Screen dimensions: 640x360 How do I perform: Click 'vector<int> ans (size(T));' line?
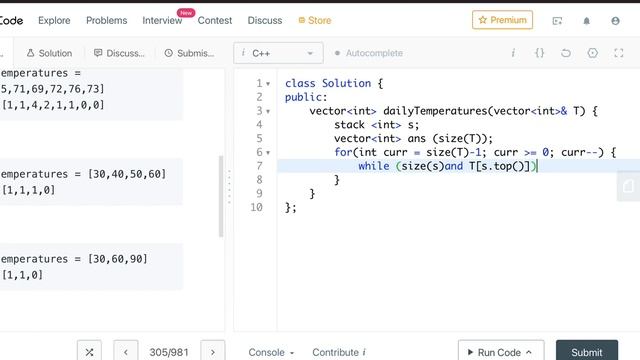(413, 138)
